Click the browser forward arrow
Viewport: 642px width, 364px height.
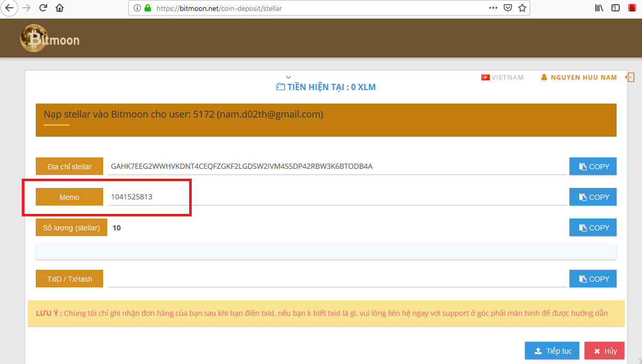coord(26,8)
